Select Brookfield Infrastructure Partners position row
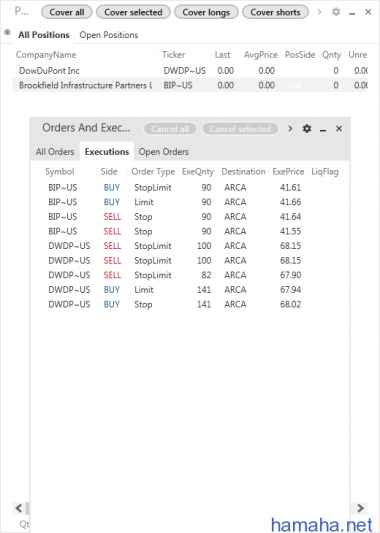This screenshot has width=380, height=533. pyautogui.click(x=190, y=85)
